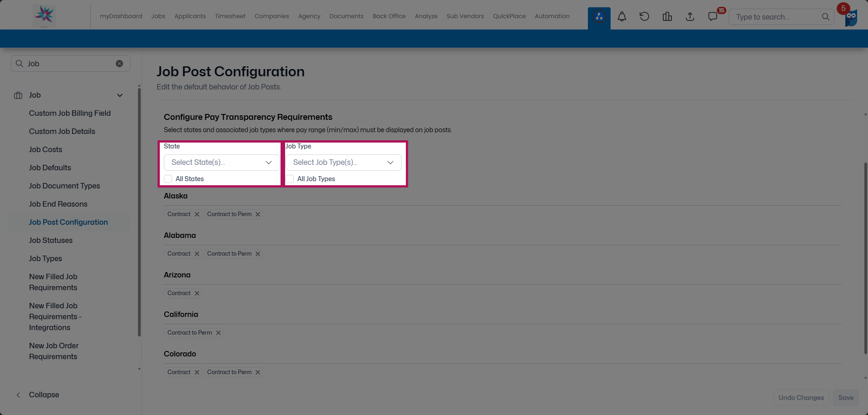This screenshot has width=868, height=415.
Task: Go to Job Types settings
Action: click(x=45, y=258)
